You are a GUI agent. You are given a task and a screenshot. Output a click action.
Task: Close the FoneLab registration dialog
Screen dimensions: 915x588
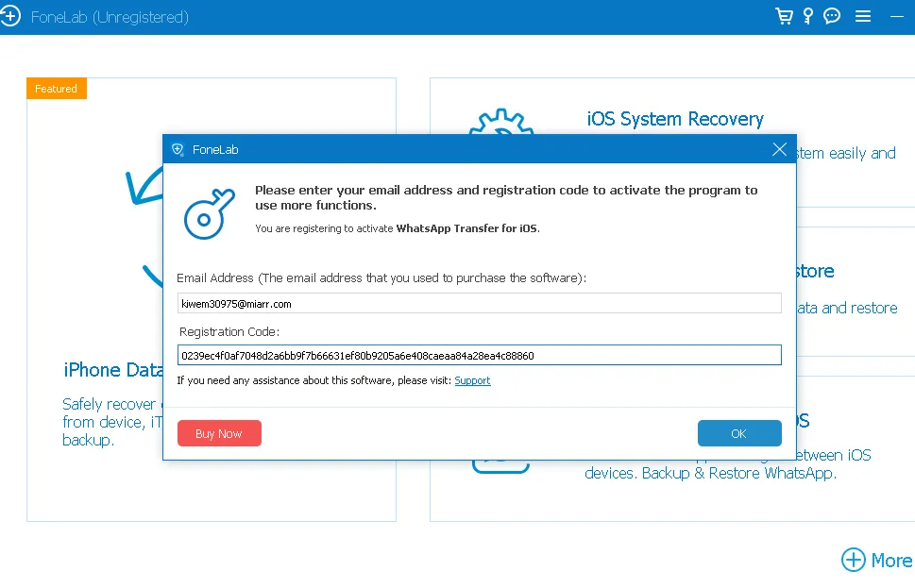click(779, 149)
